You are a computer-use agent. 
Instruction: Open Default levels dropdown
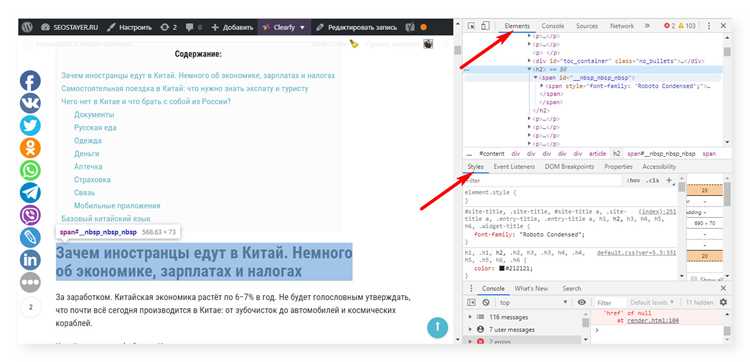(652, 302)
